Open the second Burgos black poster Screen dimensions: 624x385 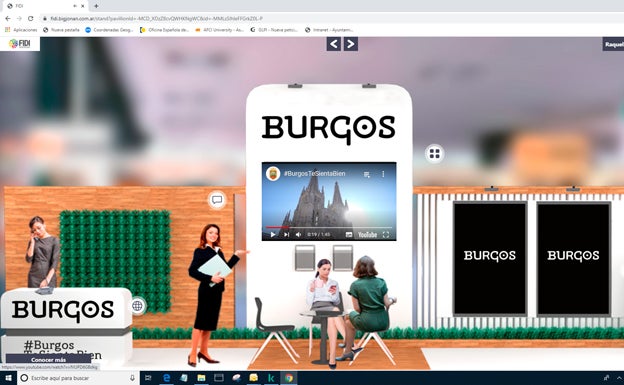pyautogui.click(x=573, y=258)
